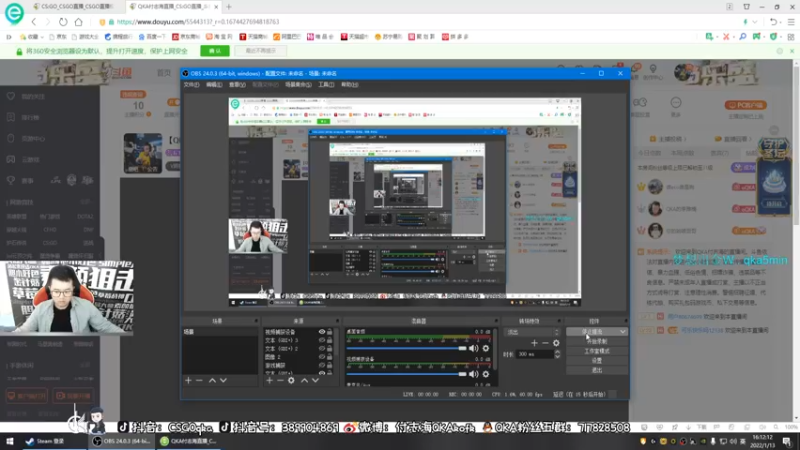Reload the Douyu page
Screen dimensions: 800x450
pos(63,22)
